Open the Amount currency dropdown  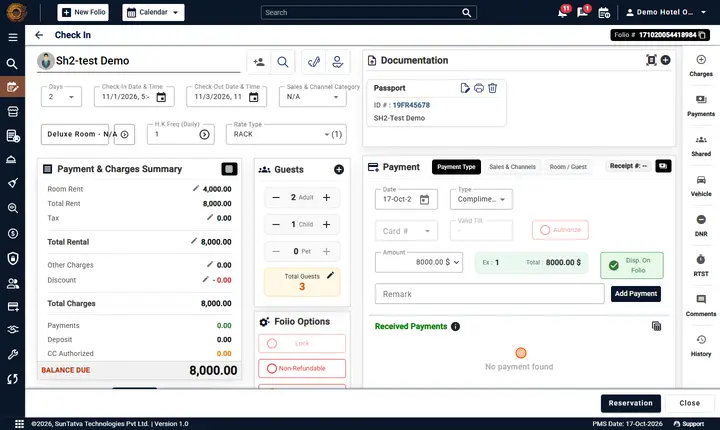456,262
